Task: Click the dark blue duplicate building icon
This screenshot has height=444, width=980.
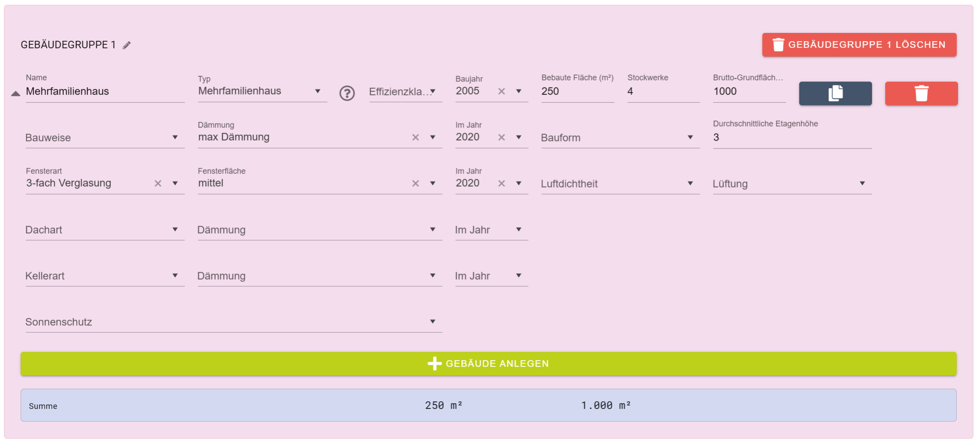Action: pyautogui.click(x=835, y=93)
